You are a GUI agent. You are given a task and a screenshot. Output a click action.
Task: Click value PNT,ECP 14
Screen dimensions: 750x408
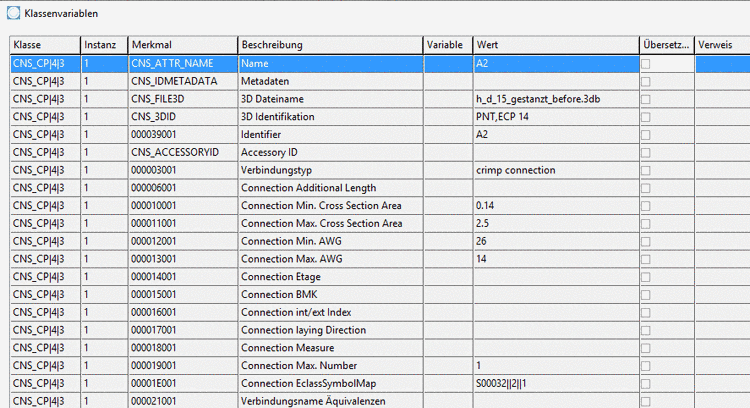coord(556,117)
